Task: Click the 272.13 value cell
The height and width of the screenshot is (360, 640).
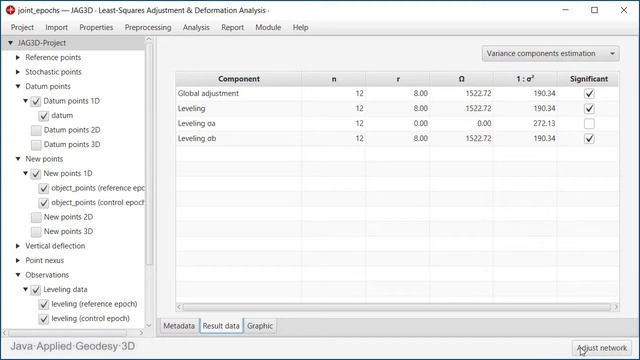Action: (525, 123)
